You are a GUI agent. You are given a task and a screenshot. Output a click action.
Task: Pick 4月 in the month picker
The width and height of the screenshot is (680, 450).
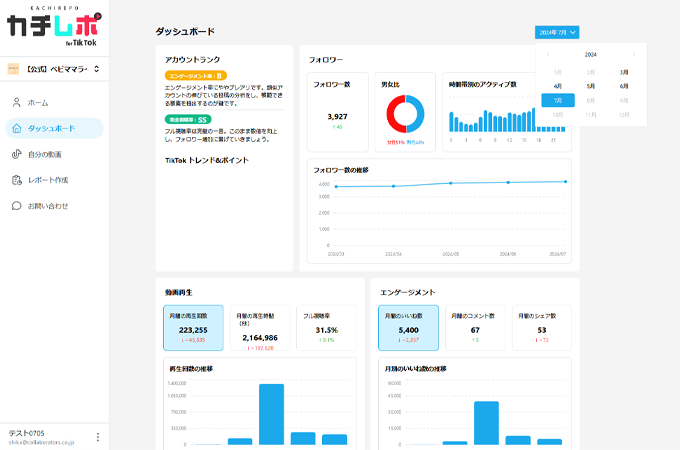tap(558, 86)
